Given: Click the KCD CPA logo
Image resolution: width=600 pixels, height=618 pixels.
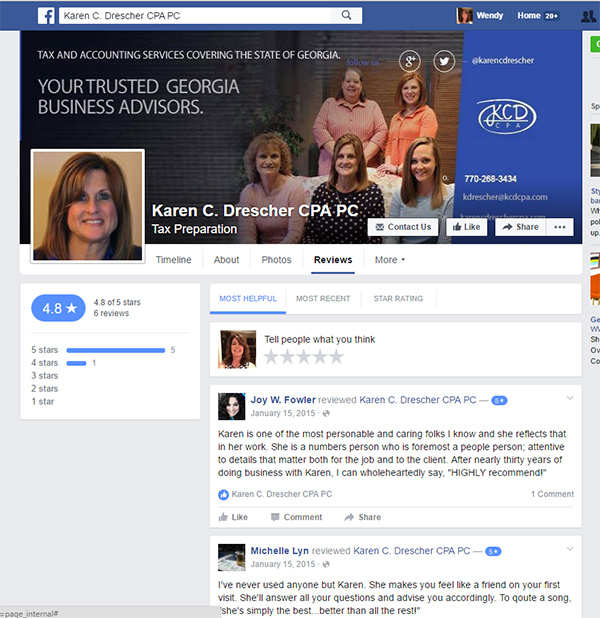Looking at the screenshot, I should (x=507, y=116).
